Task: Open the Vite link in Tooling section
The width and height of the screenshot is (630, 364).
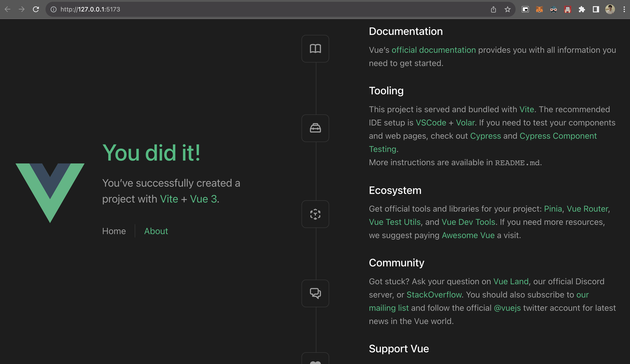Action: click(527, 109)
